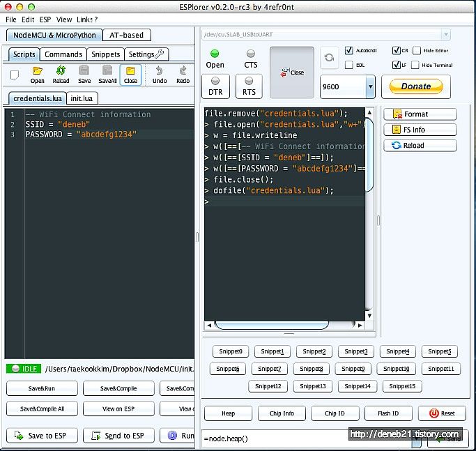Toggle the CR checkbox
476x451 pixels.
(396, 50)
